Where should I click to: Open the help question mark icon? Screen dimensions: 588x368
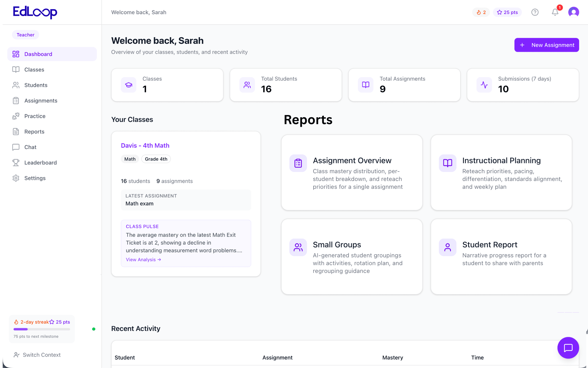click(x=535, y=12)
